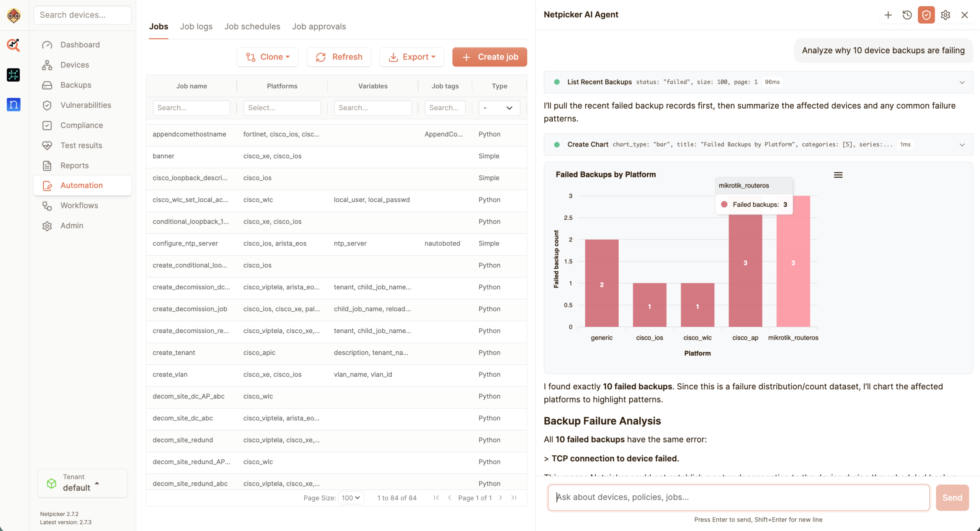
Task: Expand the Create Chart tool call
Action: (758, 144)
